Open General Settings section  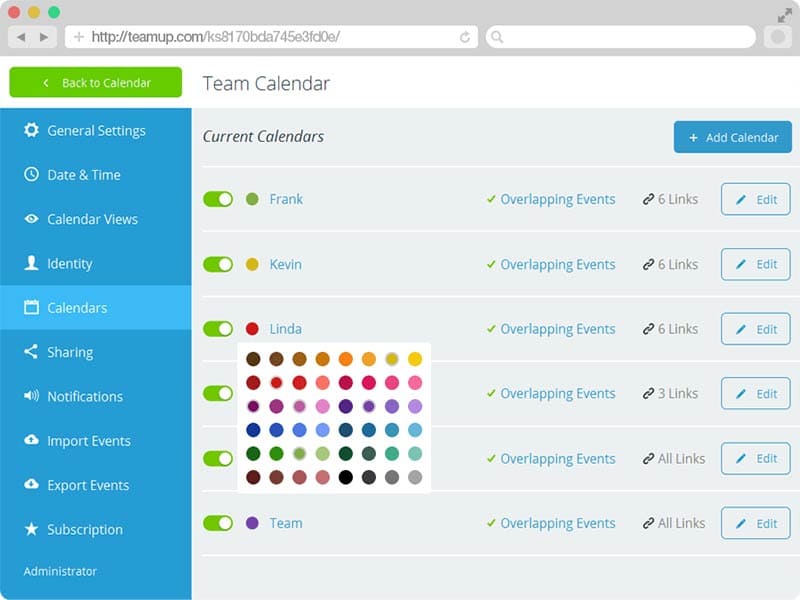[95, 130]
